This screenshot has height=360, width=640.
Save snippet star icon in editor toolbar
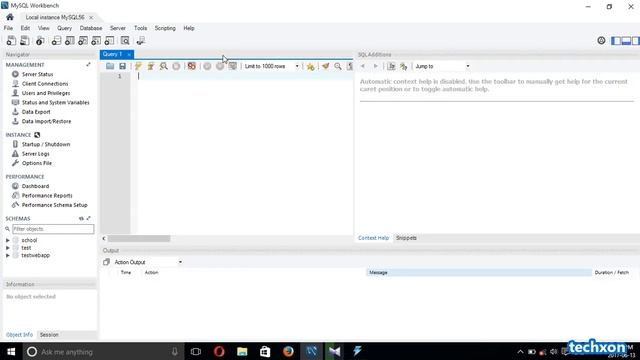tap(311, 66)
